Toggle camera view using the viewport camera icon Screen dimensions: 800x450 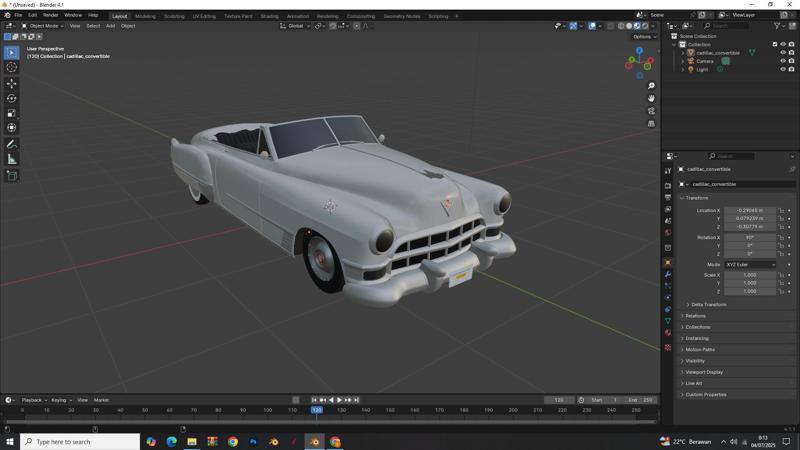point(651,111)
